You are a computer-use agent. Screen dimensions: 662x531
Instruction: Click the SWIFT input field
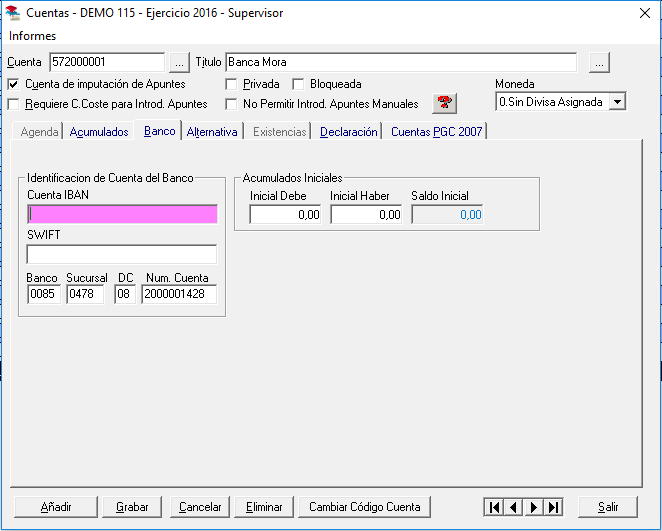coord(122,254)
